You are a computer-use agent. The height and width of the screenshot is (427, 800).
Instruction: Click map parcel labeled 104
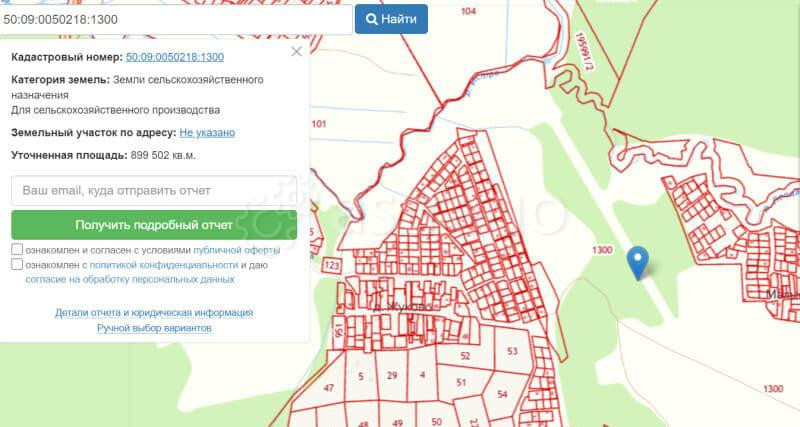point(468,12)
